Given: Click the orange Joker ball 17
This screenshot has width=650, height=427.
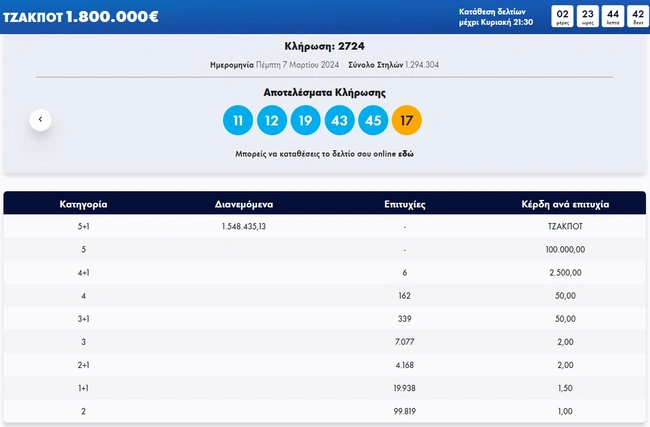Looking at the screenshot, I should (407, 120).
